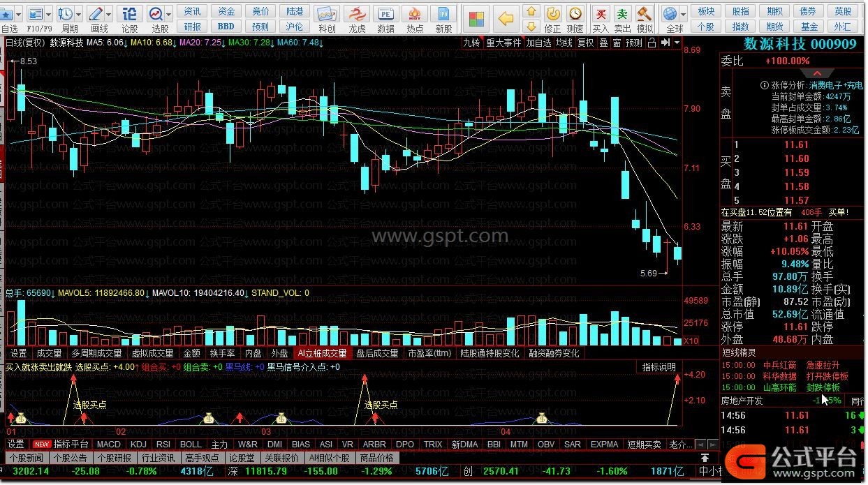Screen dimensions: 868x485
Task: Select the BOLL indicator tab
Action: pyautogui.click(x=191, y=445)
